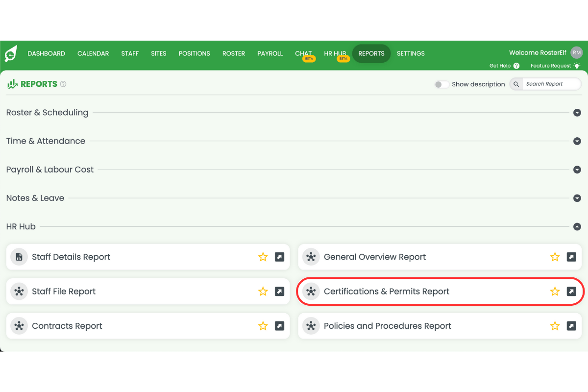Open the CALENDAR menu item

coord(93,53)
